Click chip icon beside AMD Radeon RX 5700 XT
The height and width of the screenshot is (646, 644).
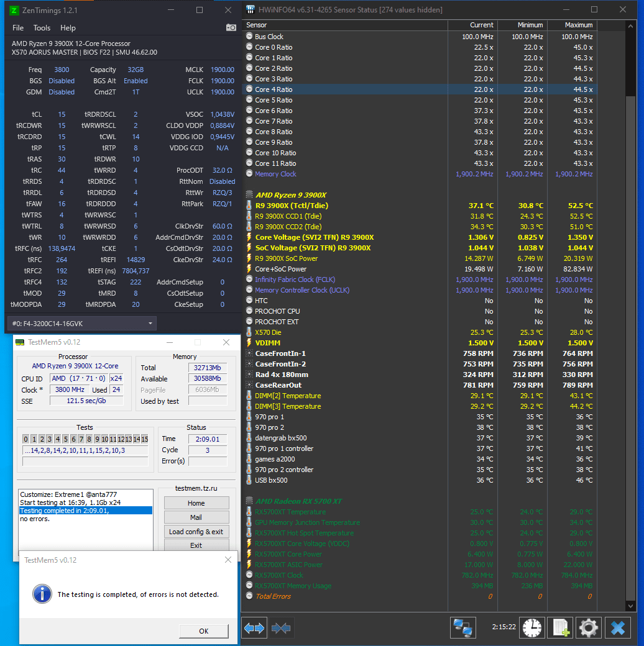[x=249, y=501]
